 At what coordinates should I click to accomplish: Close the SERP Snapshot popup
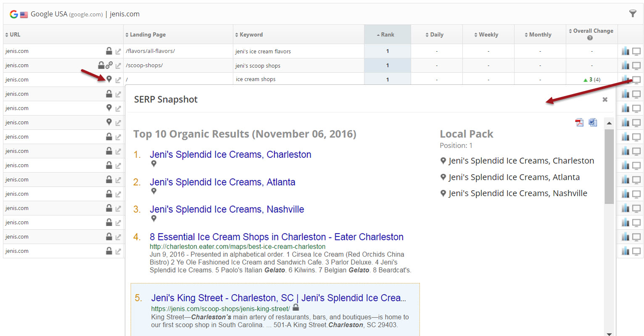(605, 100)
